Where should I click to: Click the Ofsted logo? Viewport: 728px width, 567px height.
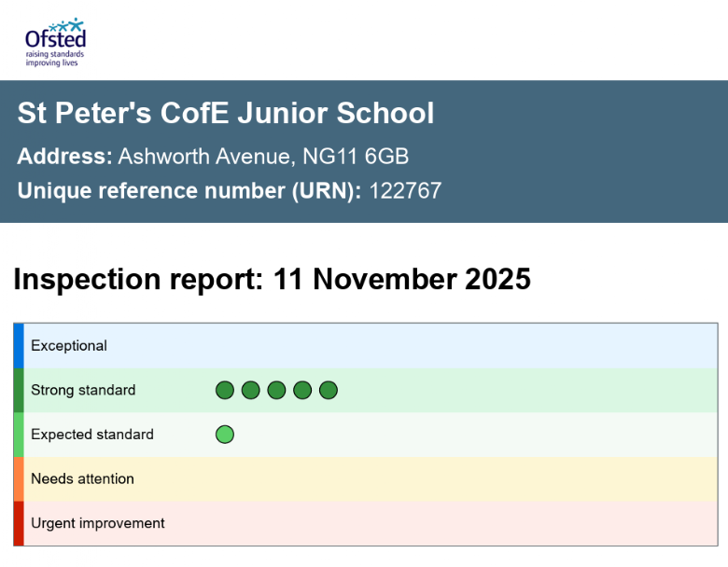(55, 43)
